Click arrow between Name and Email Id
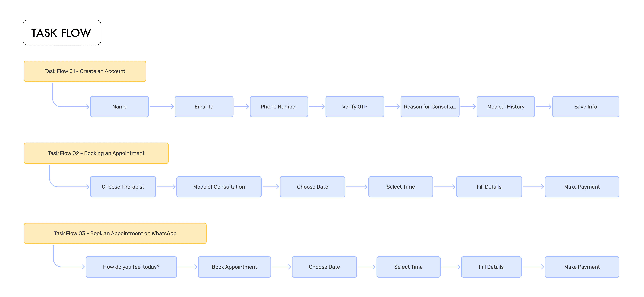 tap(162, 107)
